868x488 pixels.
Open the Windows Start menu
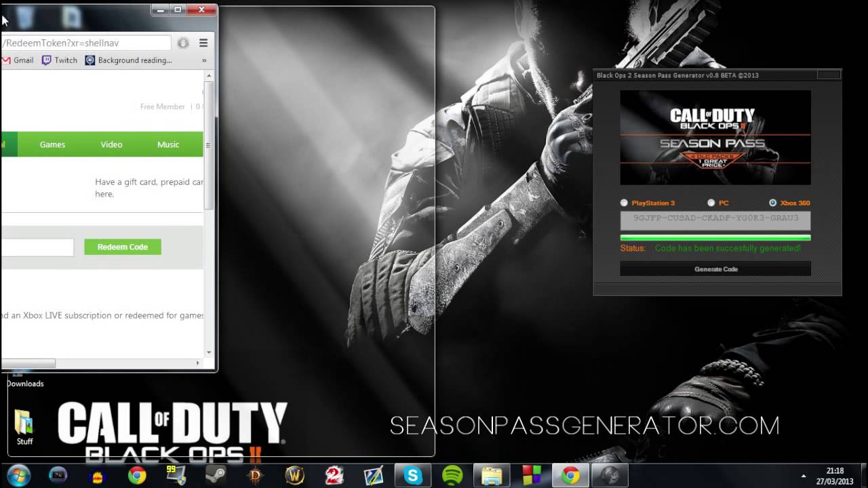[18, 475]
